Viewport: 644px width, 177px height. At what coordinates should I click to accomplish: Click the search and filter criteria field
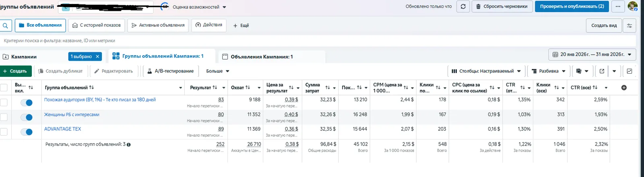coord(318,41)
